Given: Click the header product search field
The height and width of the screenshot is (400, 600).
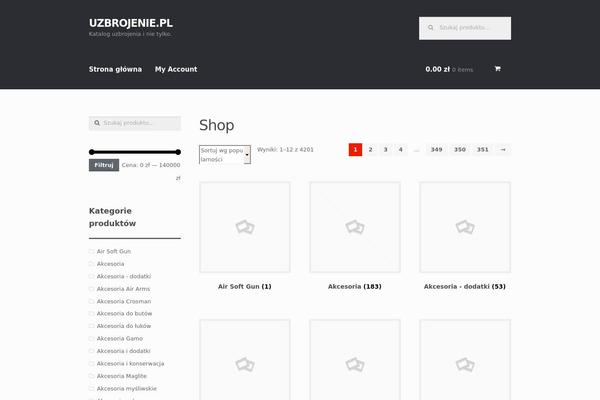Looking at the screenshot, I should 470,28.
